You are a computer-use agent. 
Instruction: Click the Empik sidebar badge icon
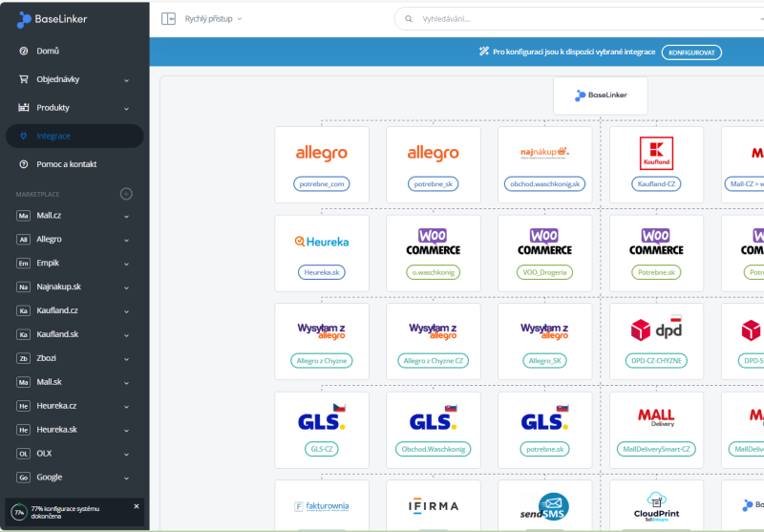coord(23,263)
